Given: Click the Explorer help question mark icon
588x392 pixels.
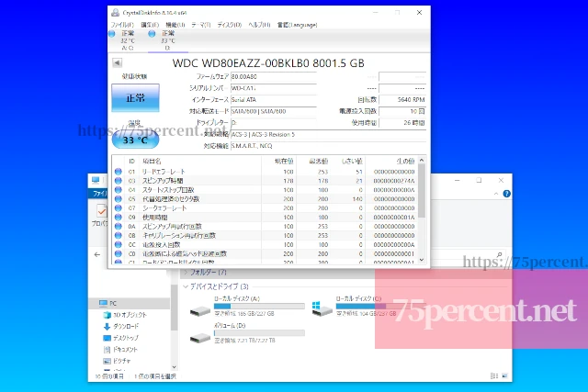Looking at the screenshot, I should click(506, 194).
